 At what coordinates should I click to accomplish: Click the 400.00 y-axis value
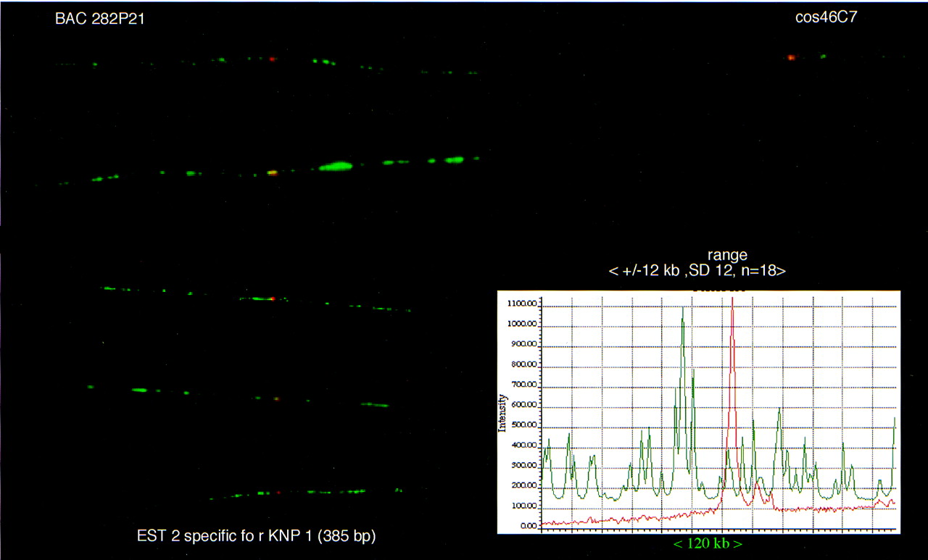tap(523, 445)
